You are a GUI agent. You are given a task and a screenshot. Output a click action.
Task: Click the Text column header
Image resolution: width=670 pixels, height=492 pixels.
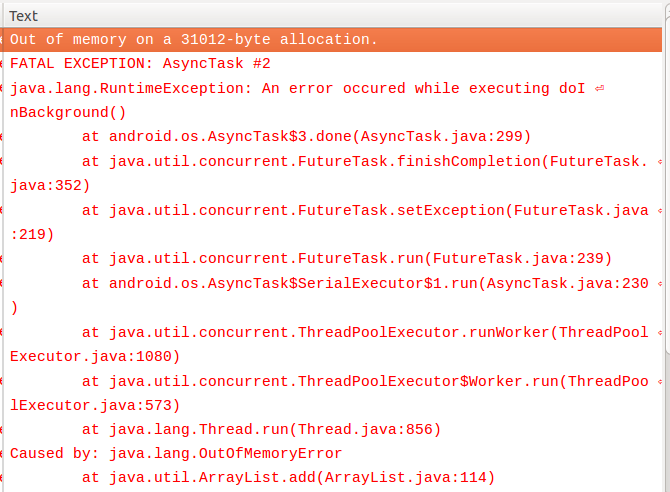pyautogui.click(x=24, y=15)
